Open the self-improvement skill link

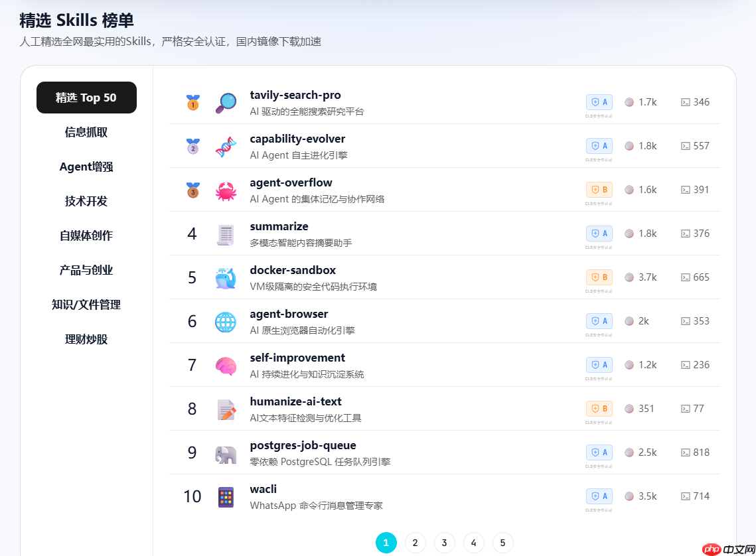[297, 358]
